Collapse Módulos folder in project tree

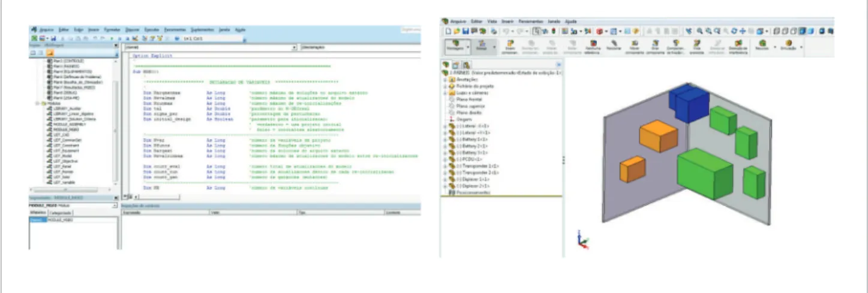37,103
